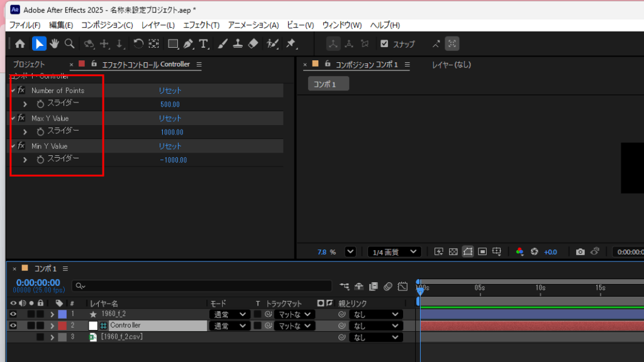Select the Eraser tool
The width and height of the screenshot is (644, 362).
253,44
